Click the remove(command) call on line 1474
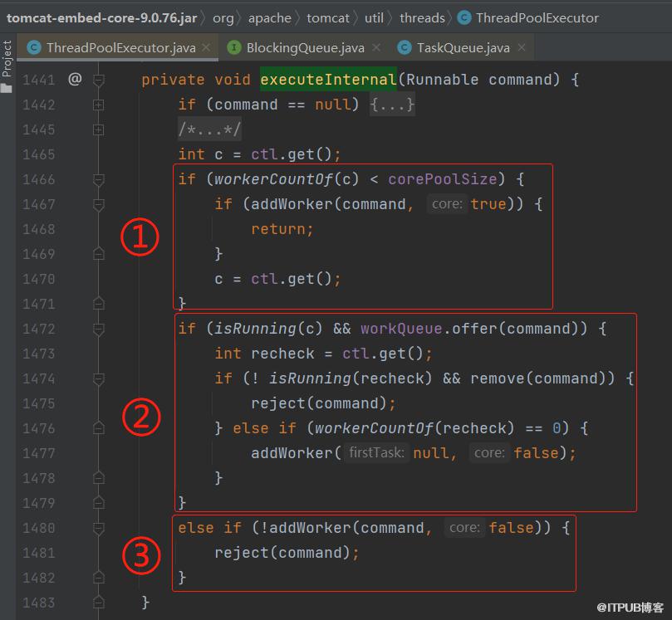The width and height of the screenshot is (672, 620). click(x=542, y=378)
